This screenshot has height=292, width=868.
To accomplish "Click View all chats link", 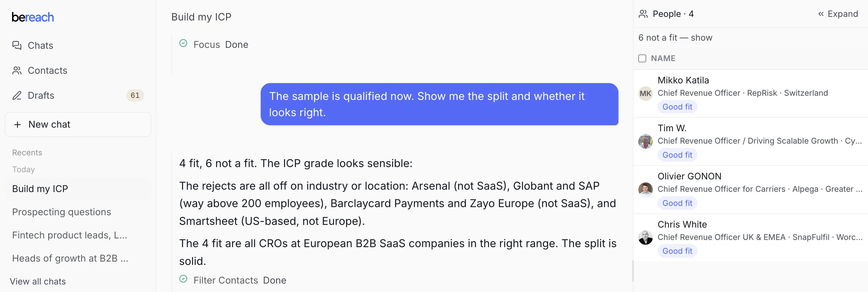I will pos(38,281).
